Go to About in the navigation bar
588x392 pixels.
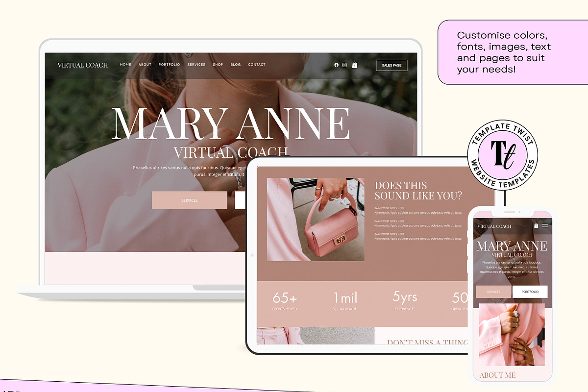[145, 65]
